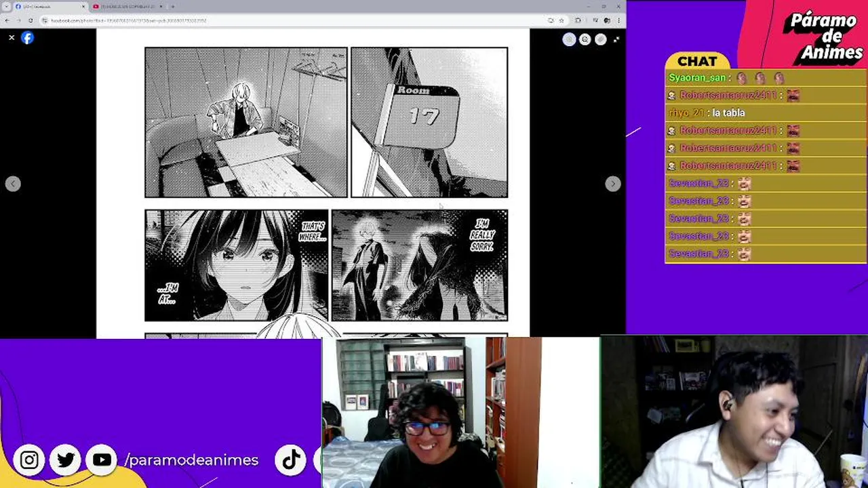Click the first round viewer control icon

coord(569,39)
